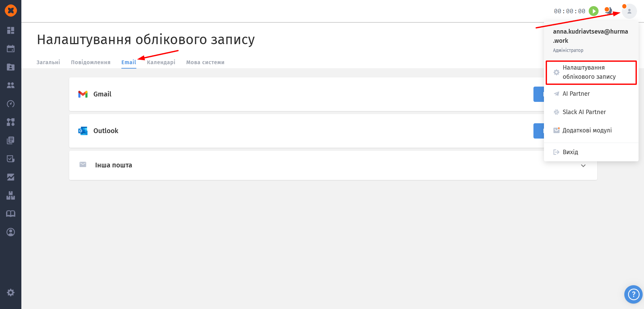Start the time tracker play button
This screenshot has width=644, height=309.
tap(593, 11)
